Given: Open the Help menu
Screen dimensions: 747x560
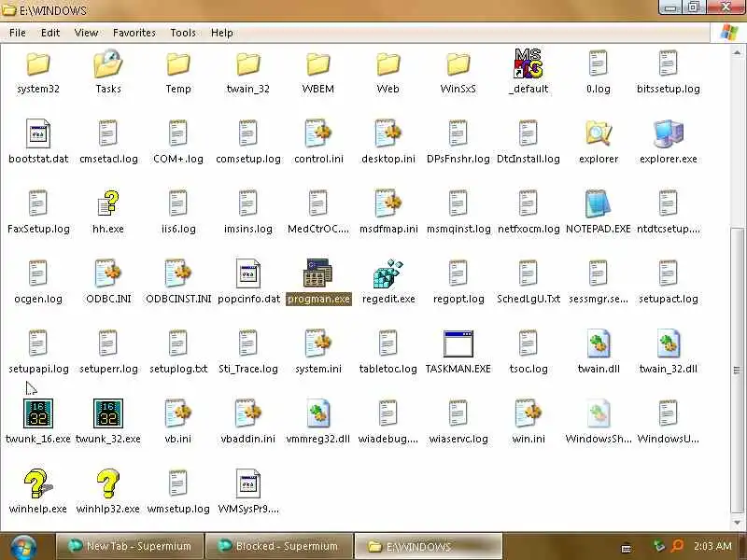Looking at the screenshot, I should tap(222, 33).
